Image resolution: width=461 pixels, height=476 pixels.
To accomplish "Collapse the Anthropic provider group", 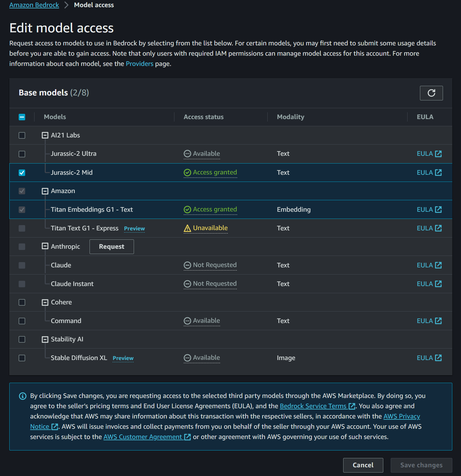I will [x=45, y=246].
